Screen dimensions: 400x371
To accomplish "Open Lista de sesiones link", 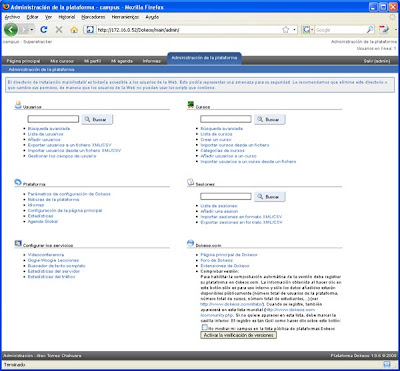I will [x=219, y=206].
